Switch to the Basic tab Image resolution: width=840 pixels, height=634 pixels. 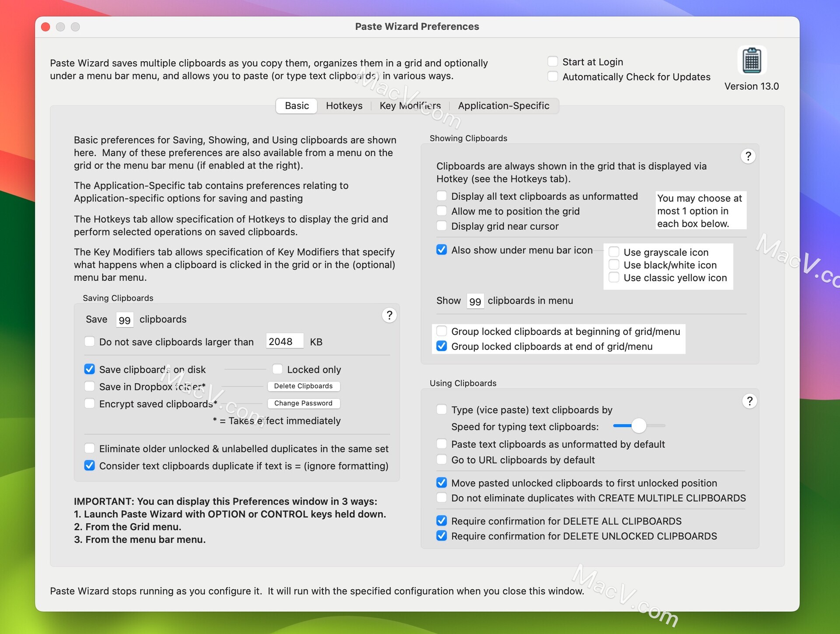[297, 106]
